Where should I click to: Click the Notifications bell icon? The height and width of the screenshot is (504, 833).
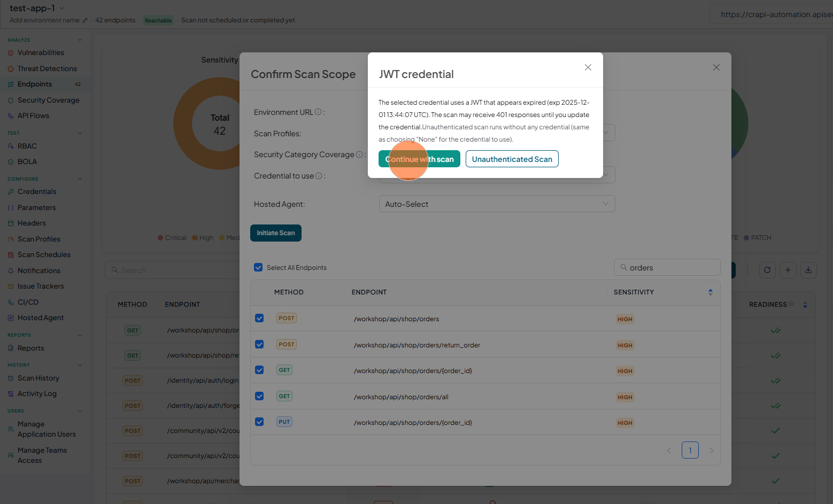(x=11, y=271)
